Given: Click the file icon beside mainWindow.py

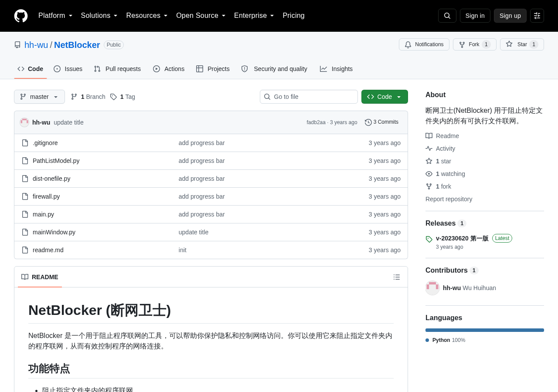Looking at the screenshot, I should (25, 232).
